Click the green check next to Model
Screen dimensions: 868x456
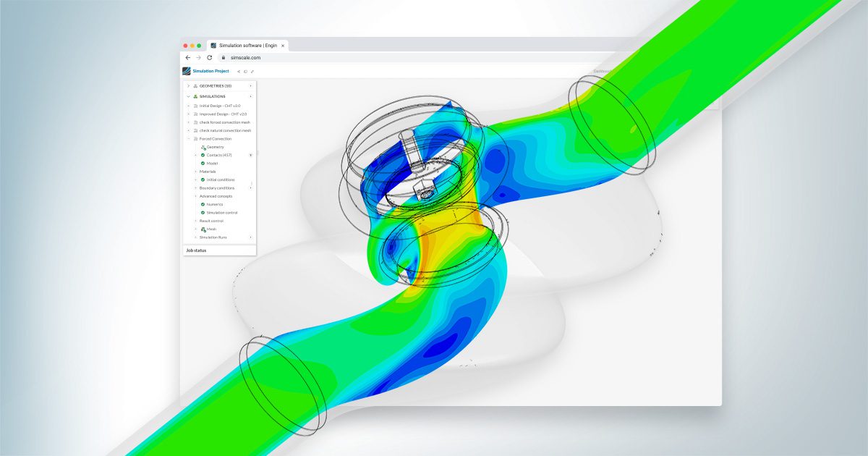click(203, 164)
